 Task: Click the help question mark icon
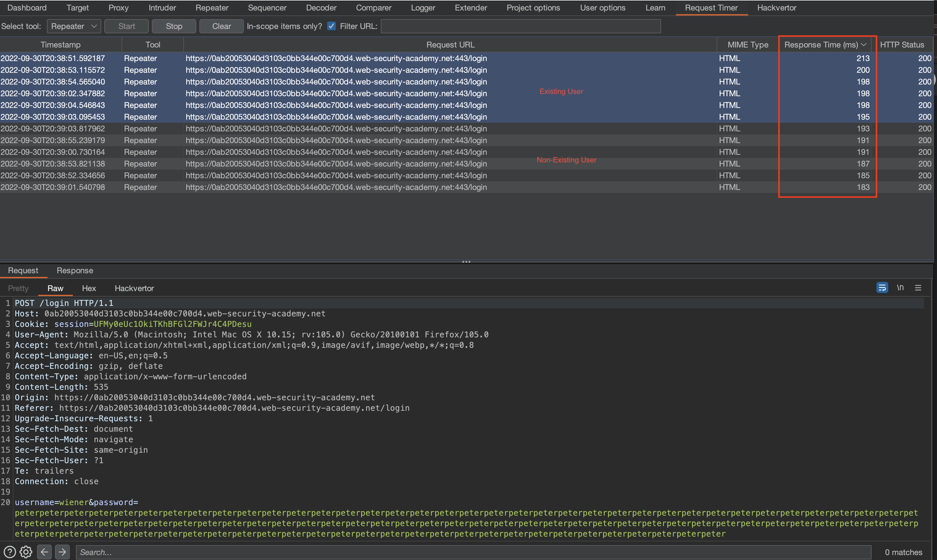[x=10, y=552]
